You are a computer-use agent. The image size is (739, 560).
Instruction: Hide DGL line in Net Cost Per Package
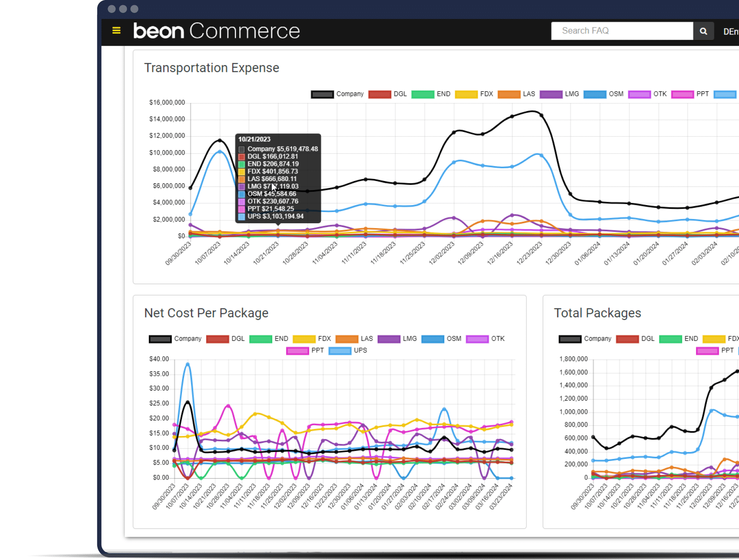225,339
